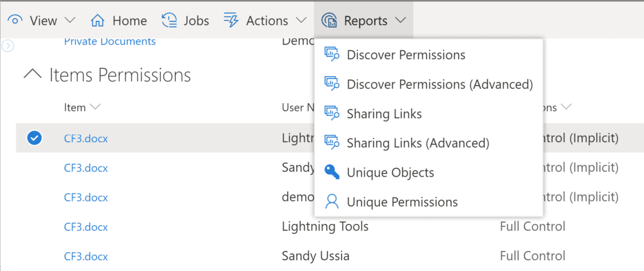Click the Unique Permissions person icon

(331, 202)
